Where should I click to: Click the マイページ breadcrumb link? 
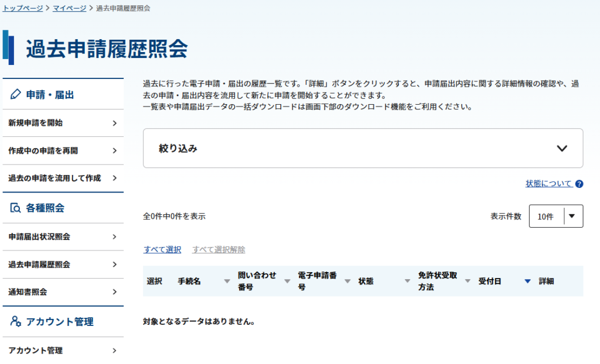(x=70, y=8)
